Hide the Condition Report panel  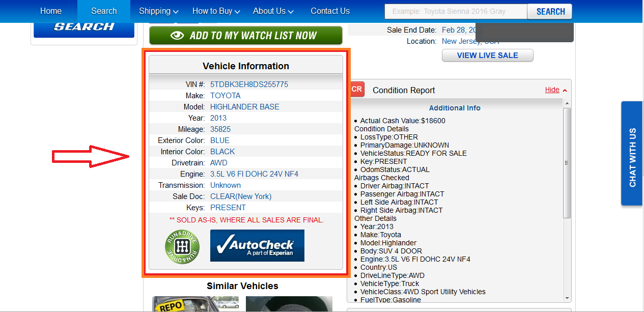point(556,90)
